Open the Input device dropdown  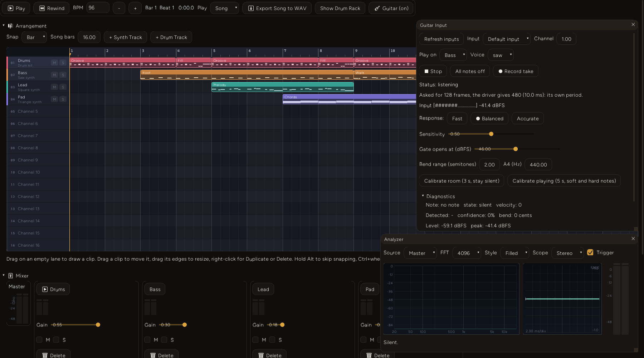507,39
